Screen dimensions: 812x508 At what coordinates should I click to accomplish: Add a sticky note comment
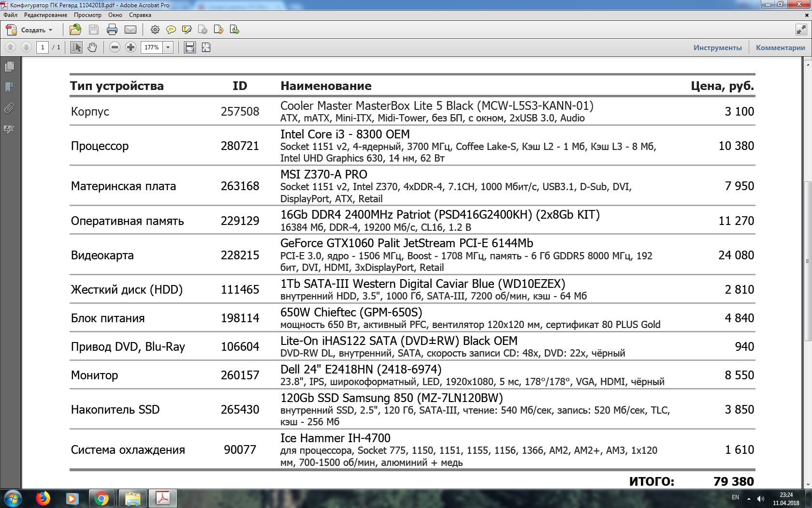171,30
